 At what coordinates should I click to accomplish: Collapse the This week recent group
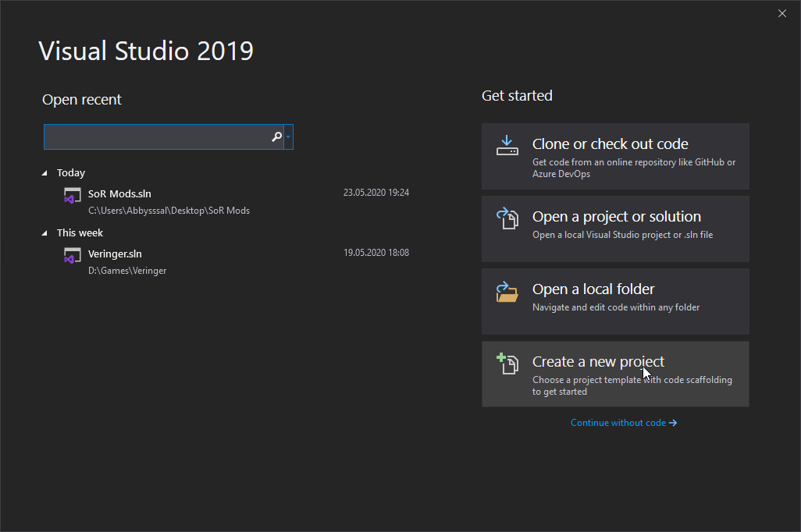(44, 233)
